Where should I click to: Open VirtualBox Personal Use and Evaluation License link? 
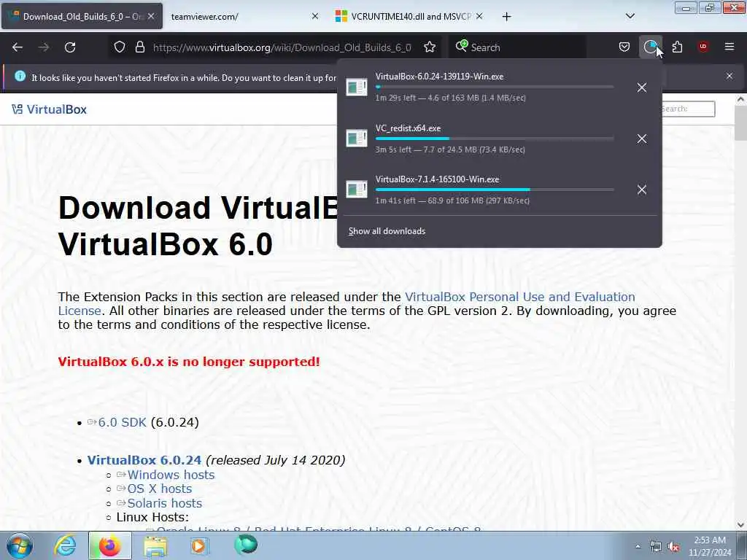pyautogui.click(x=519, y=297)
